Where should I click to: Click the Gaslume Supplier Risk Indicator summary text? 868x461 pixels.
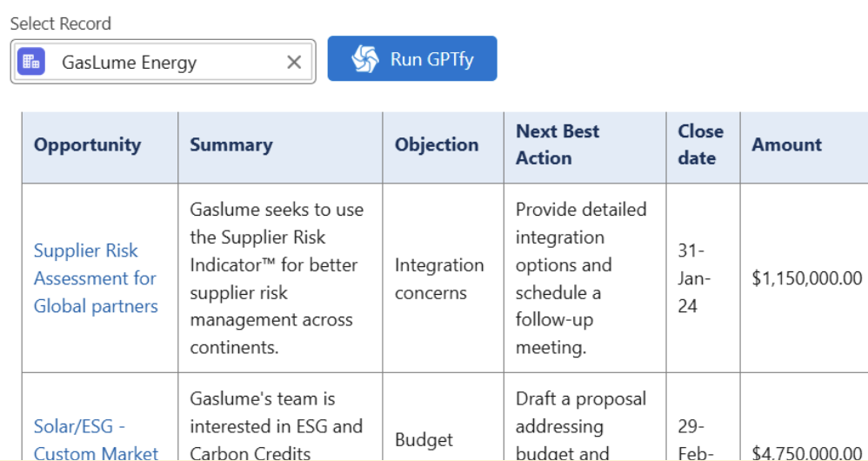[x=277, y=278]
